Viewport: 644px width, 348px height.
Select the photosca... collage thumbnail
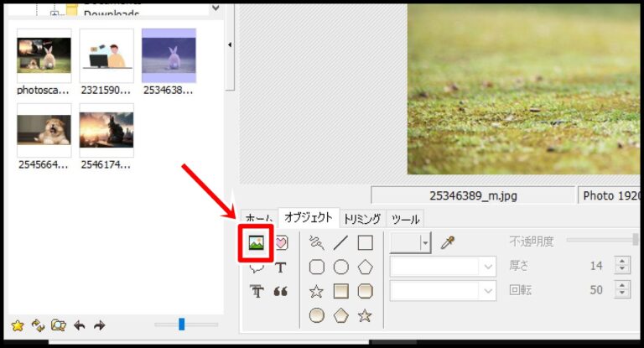tap(44, 55)
